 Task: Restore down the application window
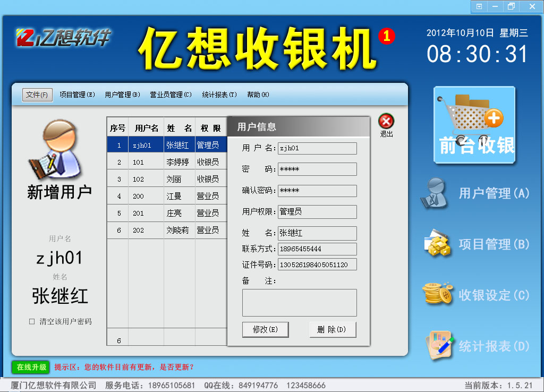tap(511, 6)
